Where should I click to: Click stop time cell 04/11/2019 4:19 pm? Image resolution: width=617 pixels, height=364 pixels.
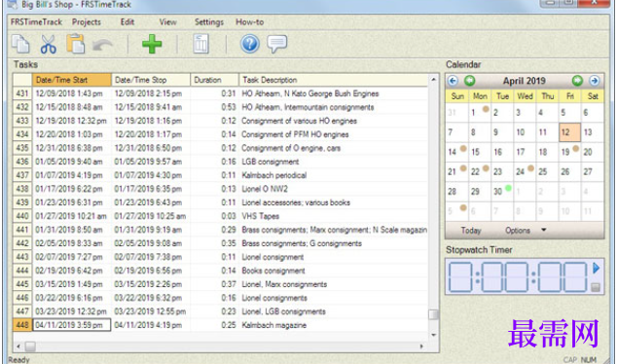coord(151,325)
